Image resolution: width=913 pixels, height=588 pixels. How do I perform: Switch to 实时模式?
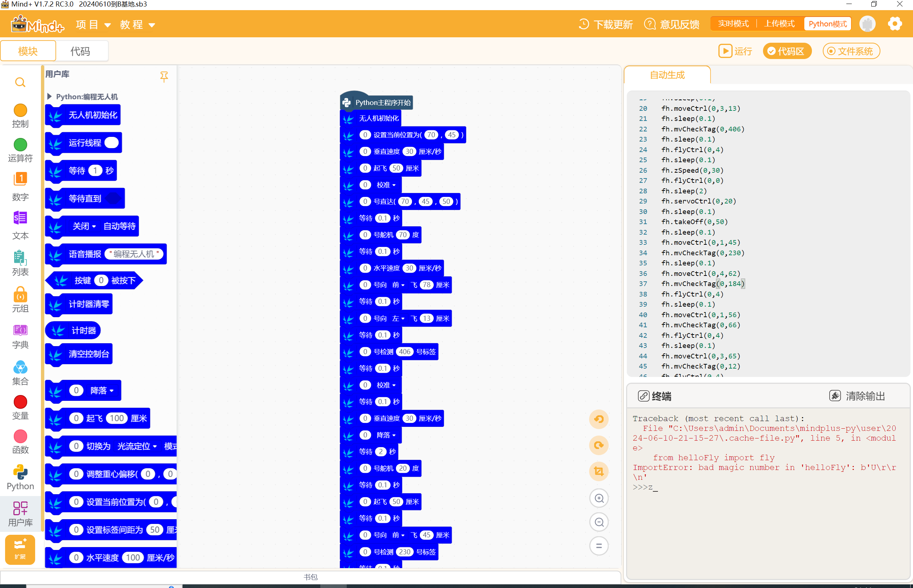(x=733, y=24)
